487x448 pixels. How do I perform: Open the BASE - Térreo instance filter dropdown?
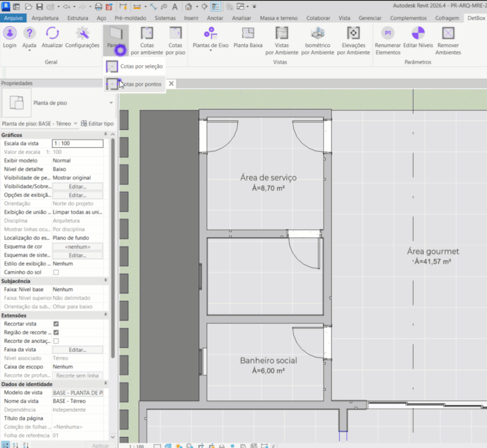click(75, 123)
